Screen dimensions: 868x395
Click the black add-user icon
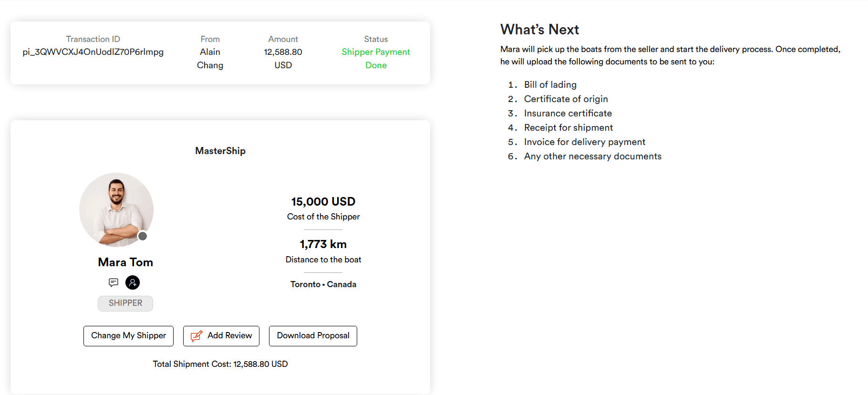pos(133,282)
